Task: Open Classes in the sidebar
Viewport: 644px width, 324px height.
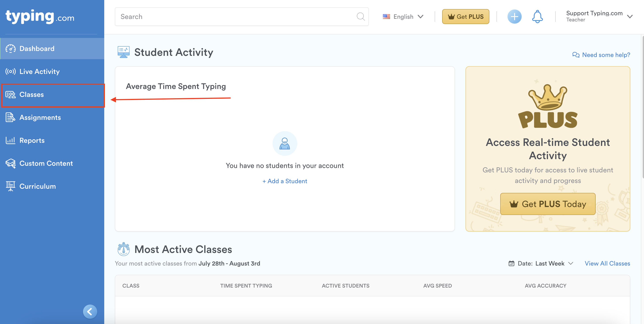Action: (x=32, y=95)
